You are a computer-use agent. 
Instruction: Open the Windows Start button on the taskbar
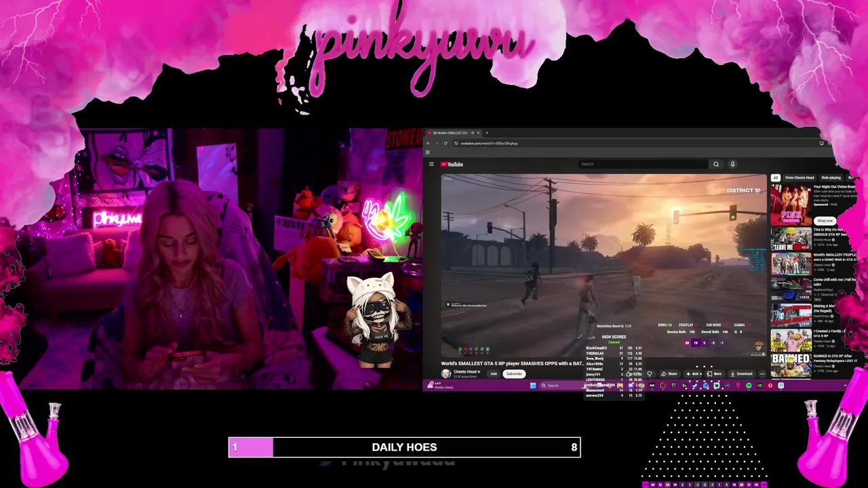[533, 386]
